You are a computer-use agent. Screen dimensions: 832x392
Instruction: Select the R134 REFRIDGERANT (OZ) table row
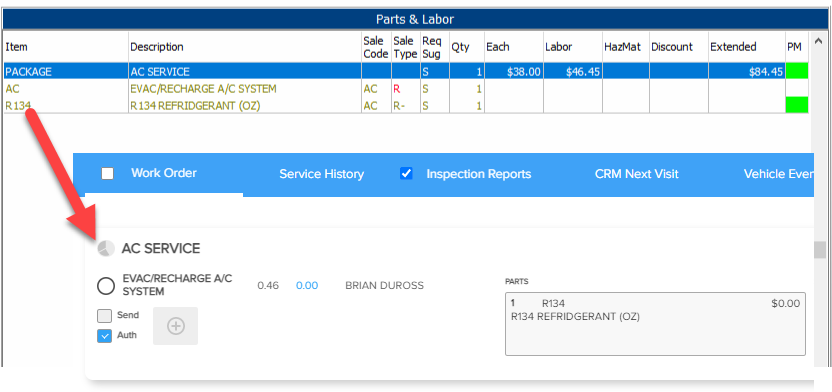406,106
